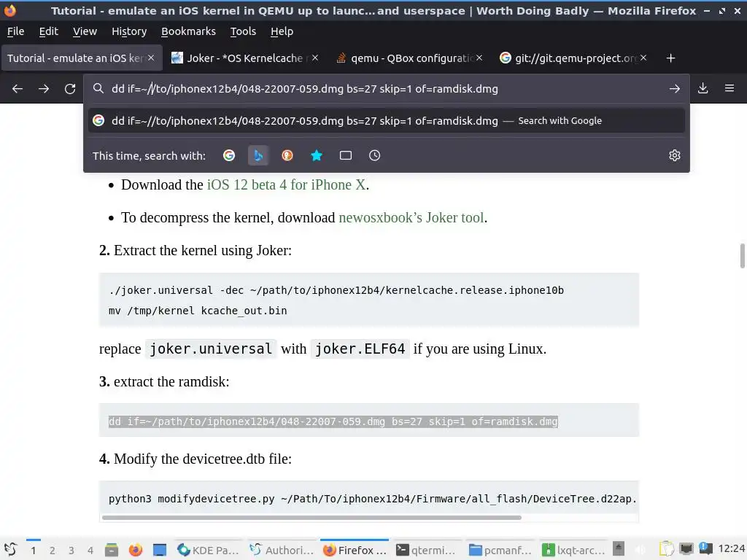
Task: Close the qemu QBox configuration tab
Action: [479, 58]
